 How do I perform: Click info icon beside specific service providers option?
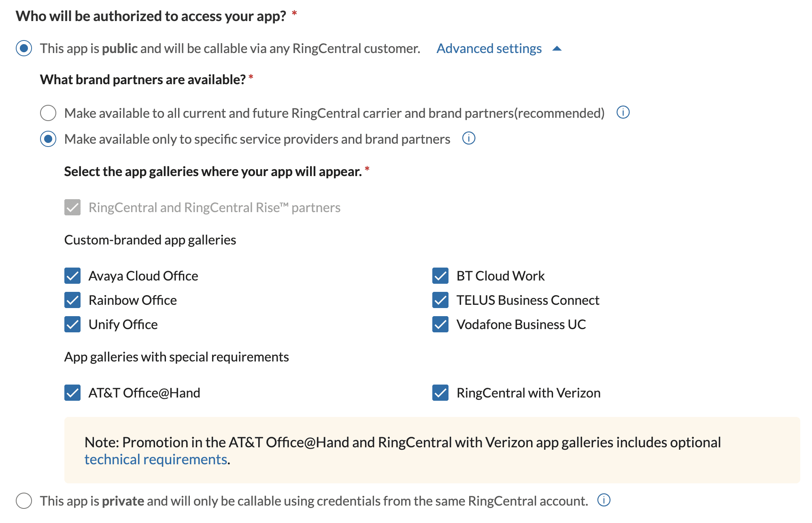coord(469,138)
